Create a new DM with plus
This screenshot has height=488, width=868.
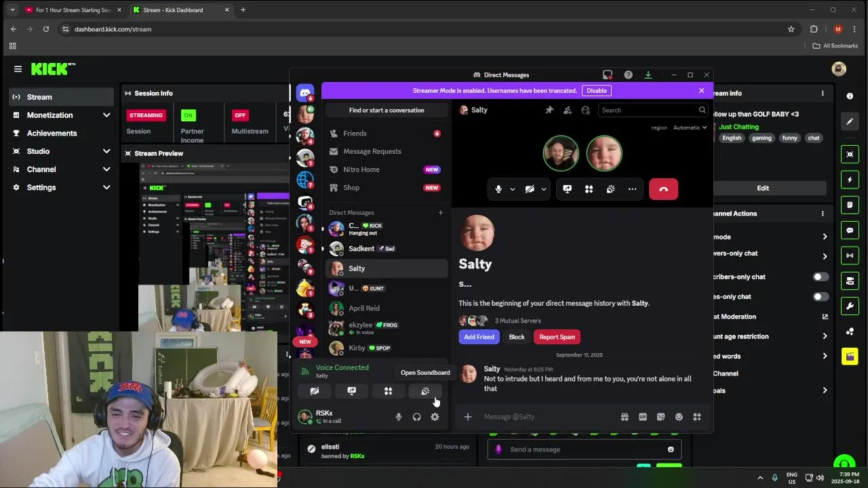(x=440, y=213)
